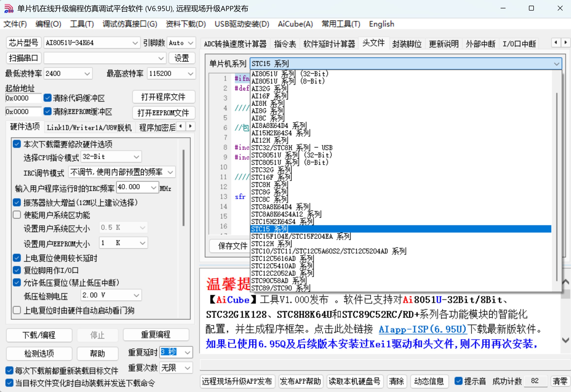Click left arrow beside 程序加密后 tab
This screenshot has width=571, height=392.
[x=181, y=126]
